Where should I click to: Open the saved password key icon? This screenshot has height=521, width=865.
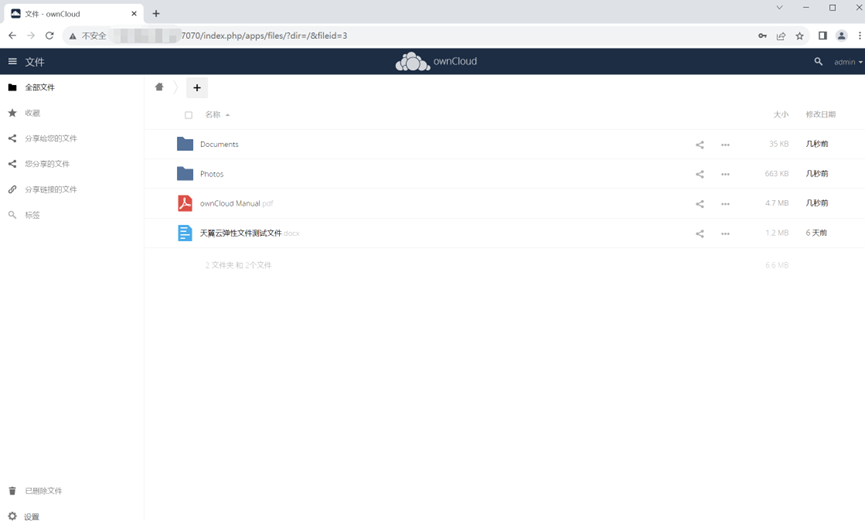[762, 35]
